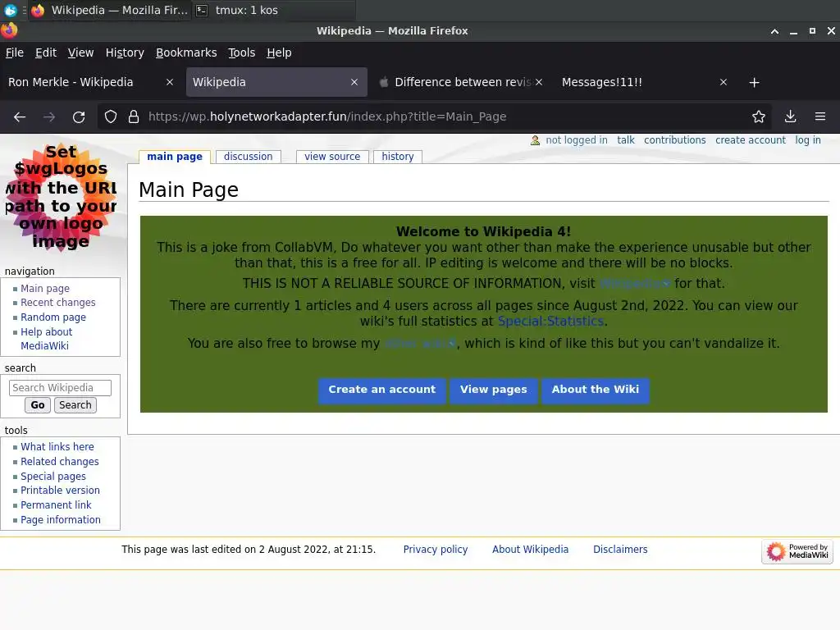This screenshot has width=840, height=630.
Task: Open the Special:Statistics link
Action: point(550,322)
